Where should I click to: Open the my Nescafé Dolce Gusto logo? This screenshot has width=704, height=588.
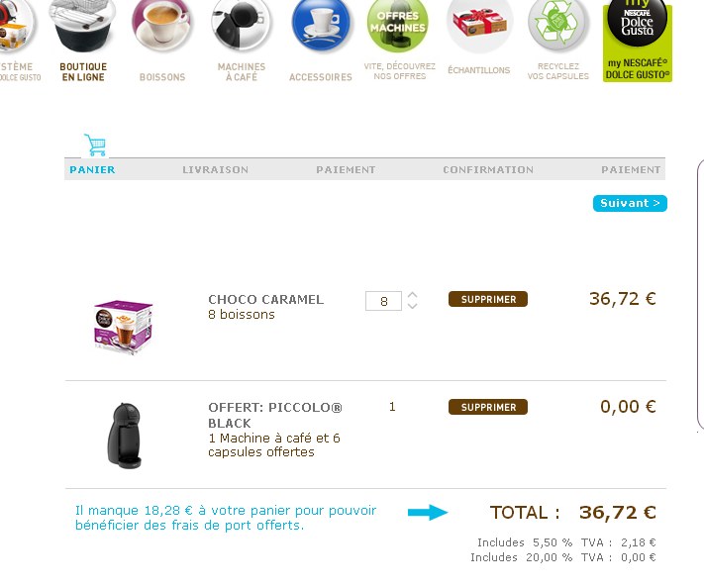[x=638, y=40]
